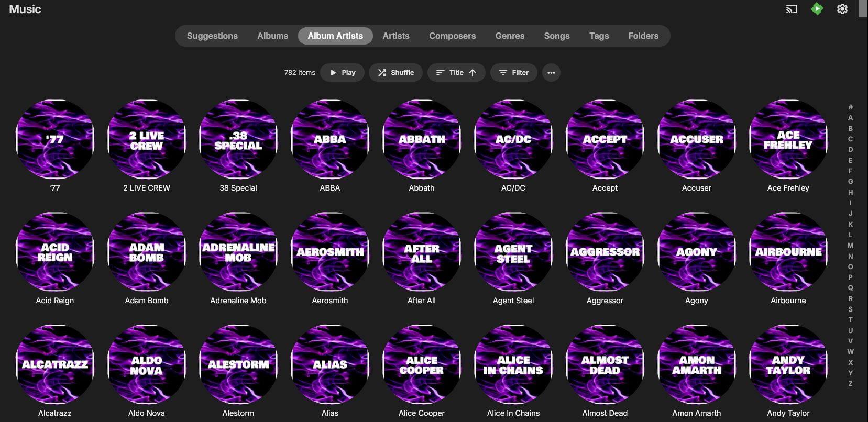The height and width of the screenshot is (422, 868).
Task: Select the Adam Bomb artist image
Action: pos(147,252)
